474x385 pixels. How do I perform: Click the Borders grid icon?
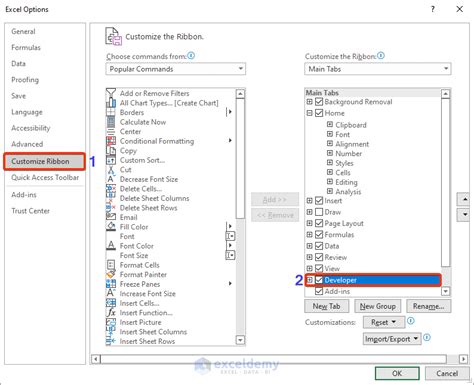click(111, 112)
